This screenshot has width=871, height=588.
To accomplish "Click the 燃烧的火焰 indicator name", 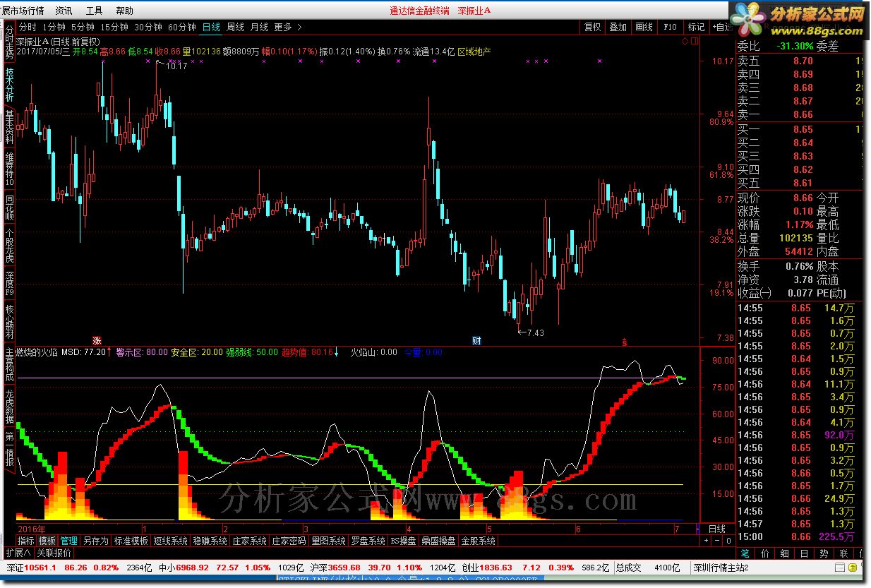I will point(37,352).
